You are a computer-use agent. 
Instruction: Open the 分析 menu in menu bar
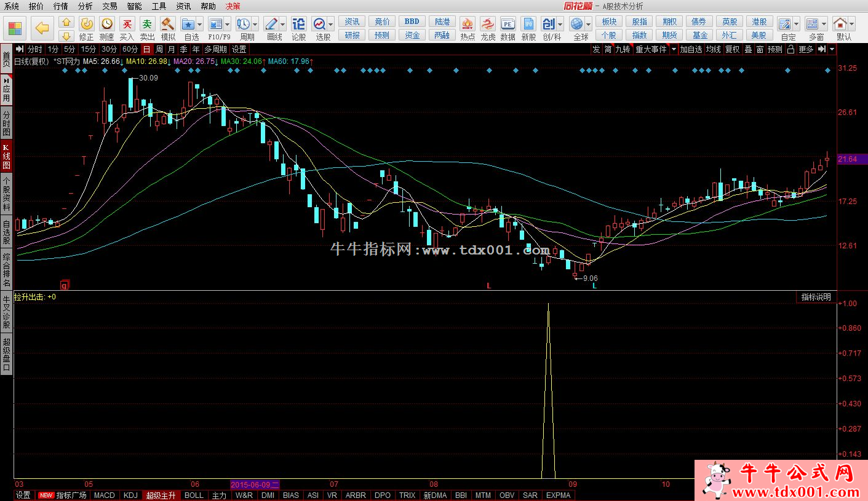(86, 6)
